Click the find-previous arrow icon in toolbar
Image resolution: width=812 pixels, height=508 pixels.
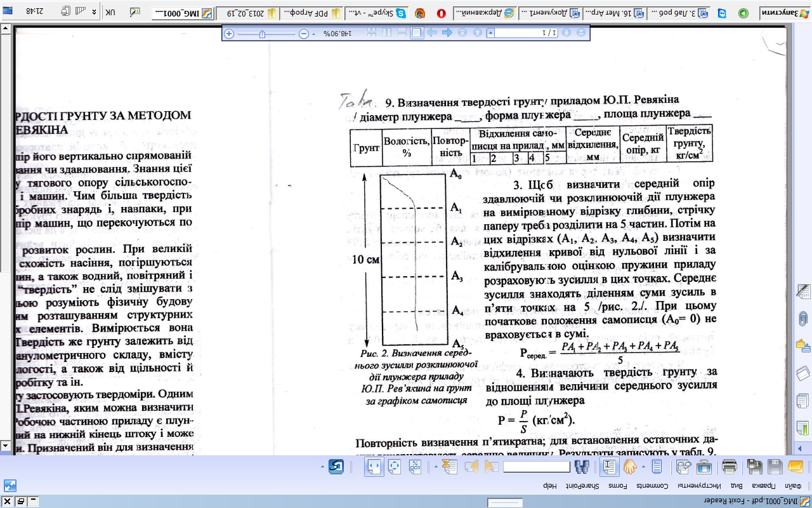click(471, 467)
